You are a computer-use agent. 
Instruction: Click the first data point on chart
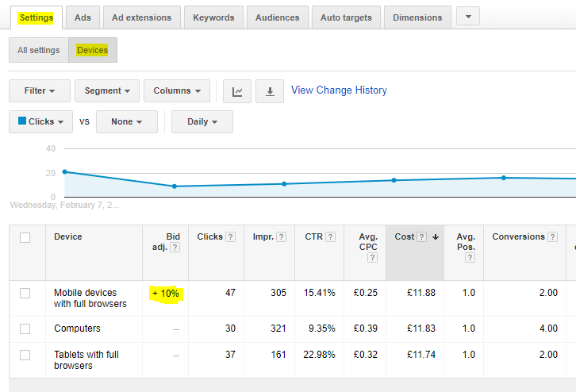pos(64,171)
